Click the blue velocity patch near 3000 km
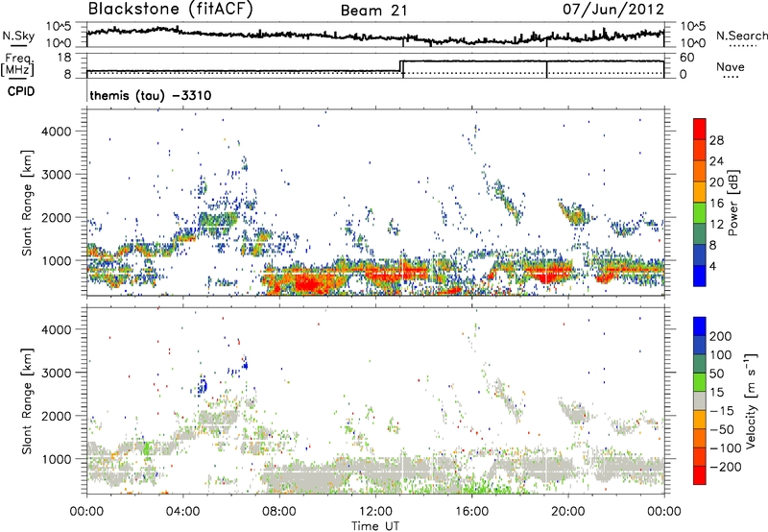768x532 pixels. (203, 385)
